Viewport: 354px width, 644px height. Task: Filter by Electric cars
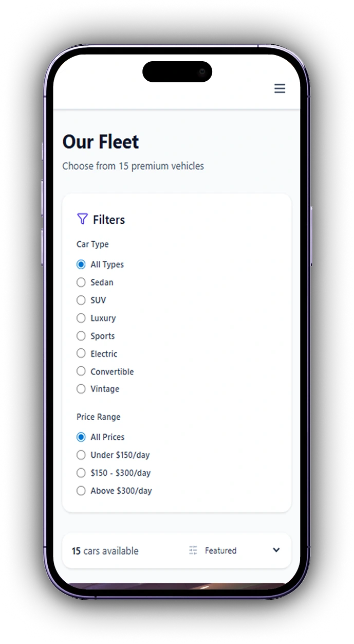pos(81,353)
